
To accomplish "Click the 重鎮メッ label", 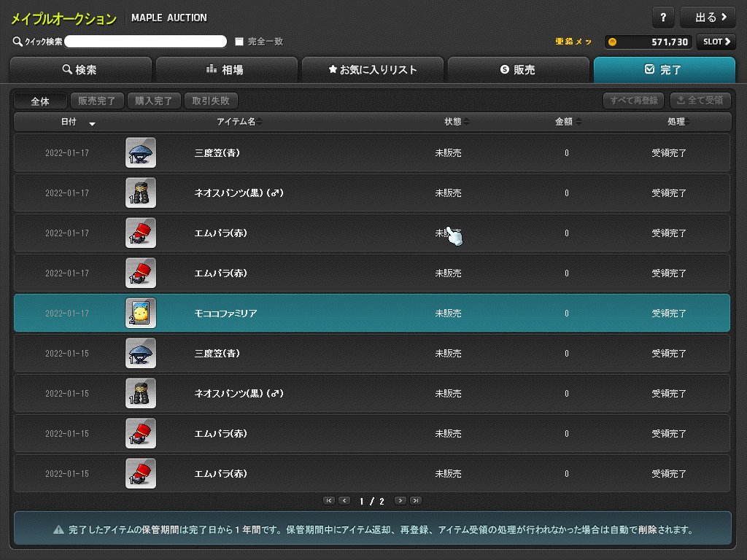I will coord(573,42).
